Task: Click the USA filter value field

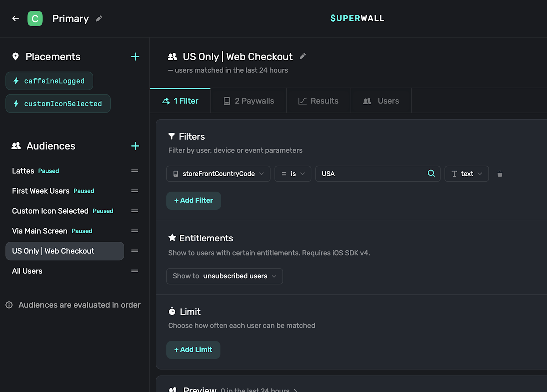Action: pyautogui.click(x=370, y=174)
